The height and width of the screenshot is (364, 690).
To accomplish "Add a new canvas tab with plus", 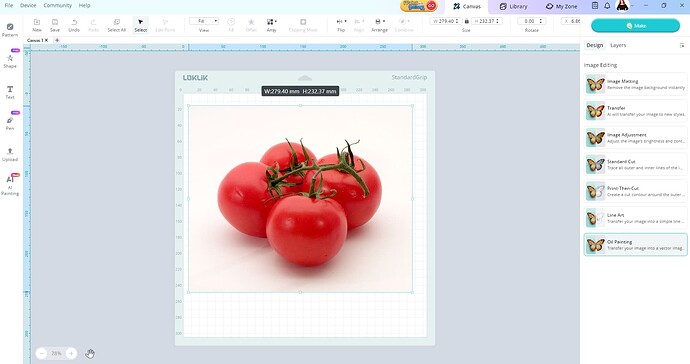I will click(x=57, y=40).
